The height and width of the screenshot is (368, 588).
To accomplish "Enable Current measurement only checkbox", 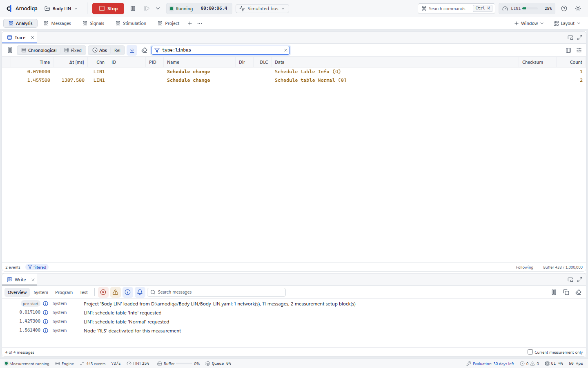I will pos(530,352).
